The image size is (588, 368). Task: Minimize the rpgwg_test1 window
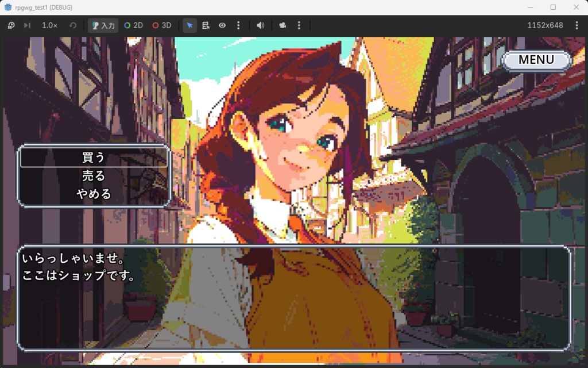tap(530, 7)
